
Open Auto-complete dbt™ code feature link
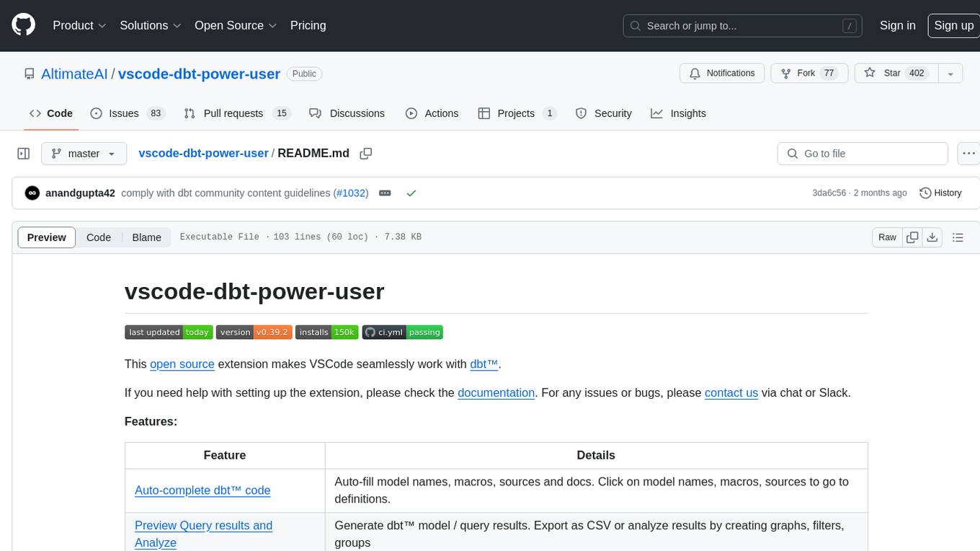(x=202, y=490)
